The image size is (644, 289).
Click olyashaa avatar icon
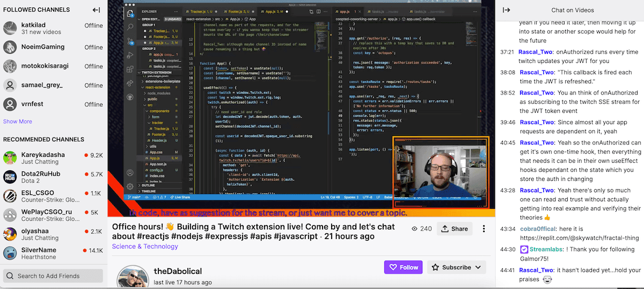[10, 234]
